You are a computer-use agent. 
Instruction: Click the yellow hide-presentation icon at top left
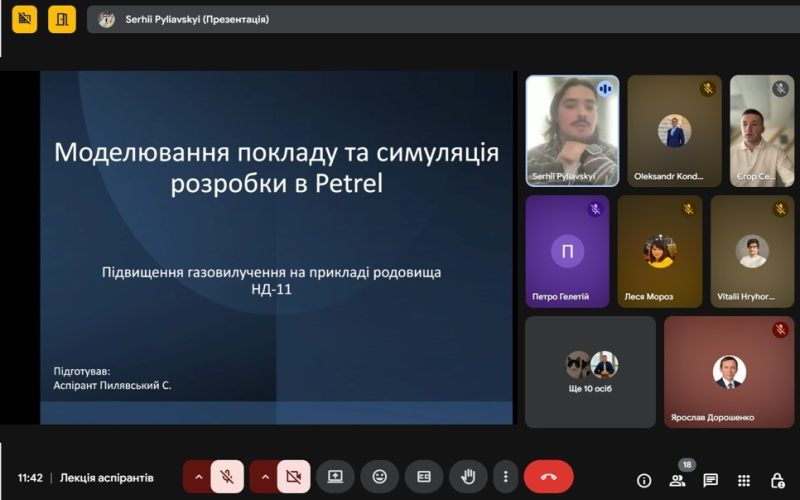pos(24,19)
